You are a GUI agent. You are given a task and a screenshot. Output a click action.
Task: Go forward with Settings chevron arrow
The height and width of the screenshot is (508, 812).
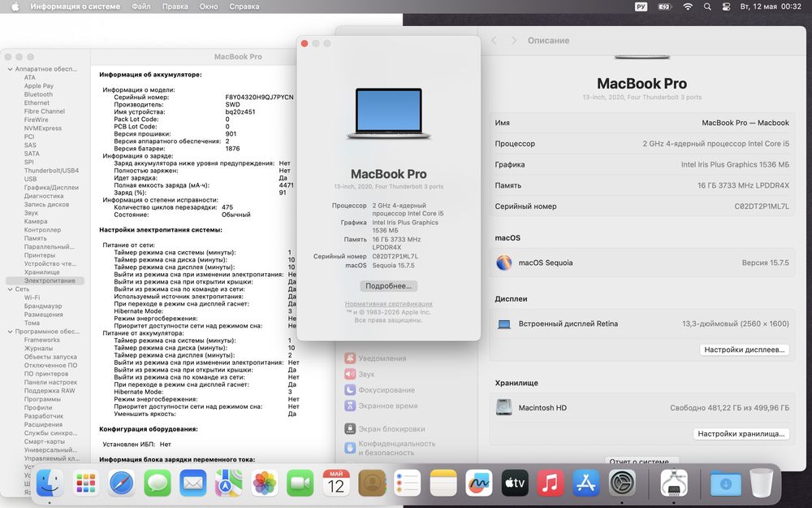(514, 41)
